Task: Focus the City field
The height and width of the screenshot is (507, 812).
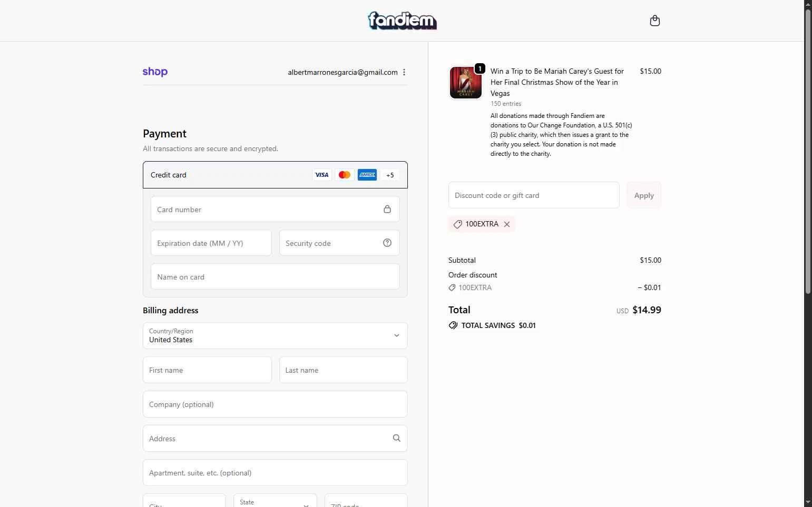Action: pyautogui.click(x=184, y=500)
